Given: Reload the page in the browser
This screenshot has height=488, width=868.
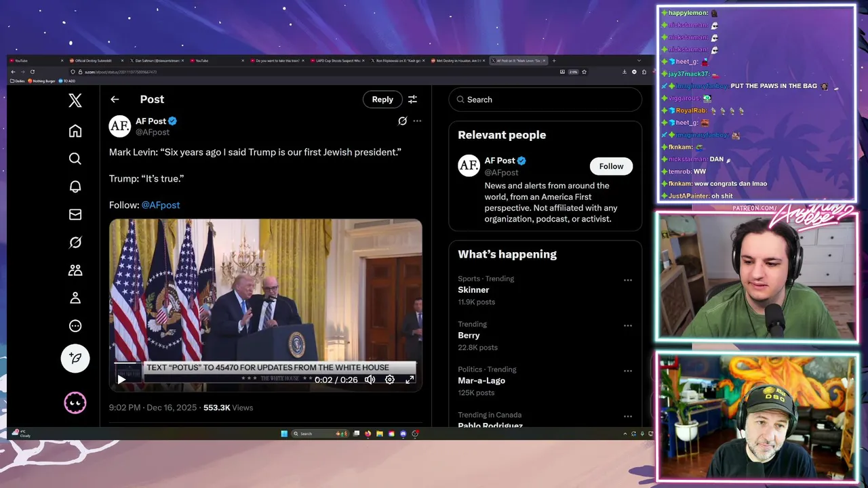Looking at the screenshot, I should tap(33, 72).
